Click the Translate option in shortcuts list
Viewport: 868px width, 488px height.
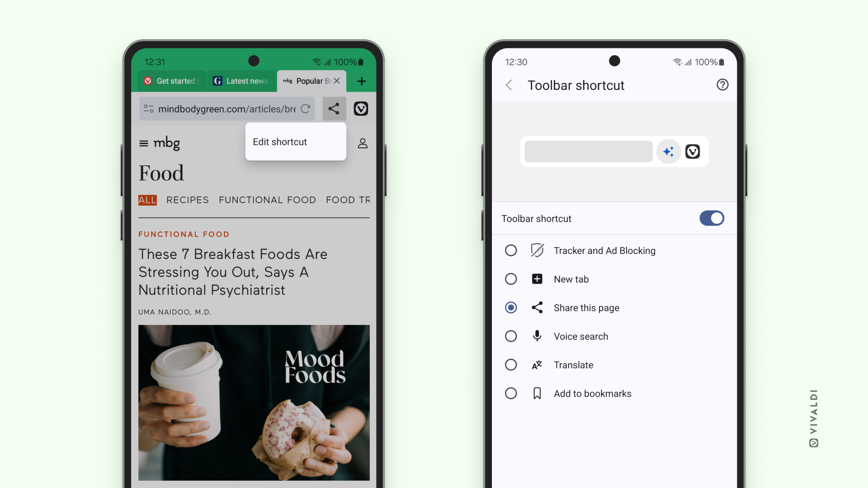pyautogui.click(x=573, y=365)
